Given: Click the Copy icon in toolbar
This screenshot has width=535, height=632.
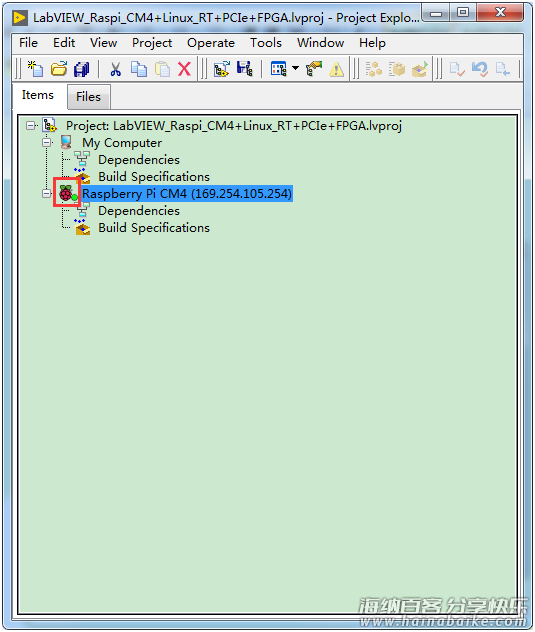Looking at the screenshot, I should pyautogui.click(x=139, y=69).
